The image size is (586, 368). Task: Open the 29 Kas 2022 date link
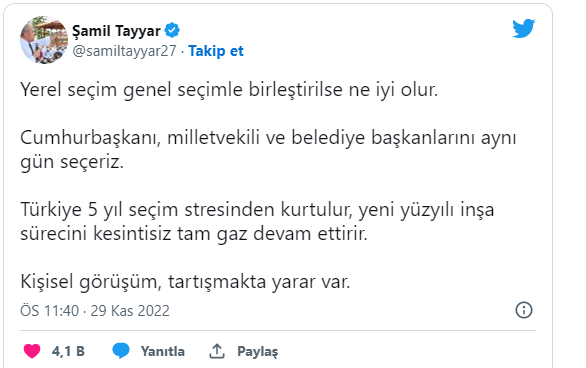tap(130, 311)
